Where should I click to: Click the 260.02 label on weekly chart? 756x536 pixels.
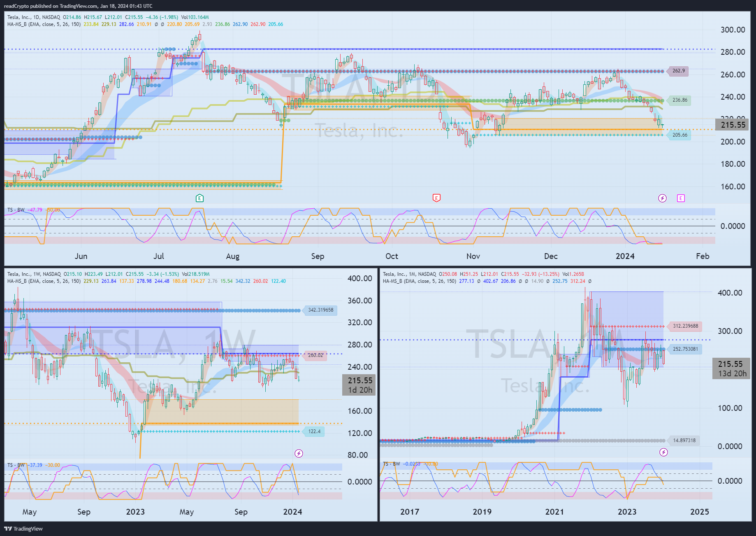pos(315,355)
